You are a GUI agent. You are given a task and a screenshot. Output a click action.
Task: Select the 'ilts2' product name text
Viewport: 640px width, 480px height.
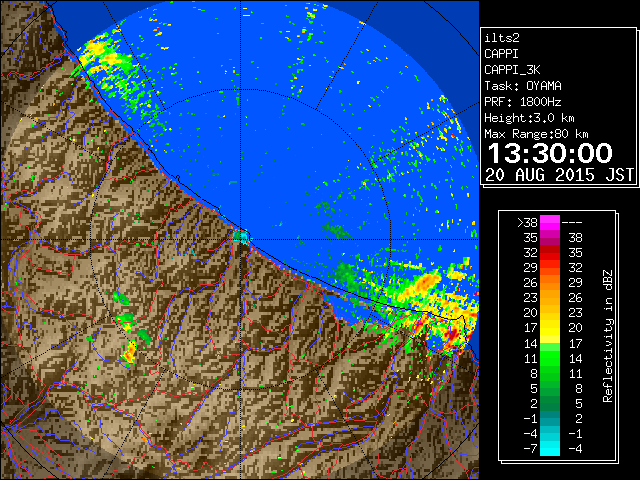[x=502, y=38]
